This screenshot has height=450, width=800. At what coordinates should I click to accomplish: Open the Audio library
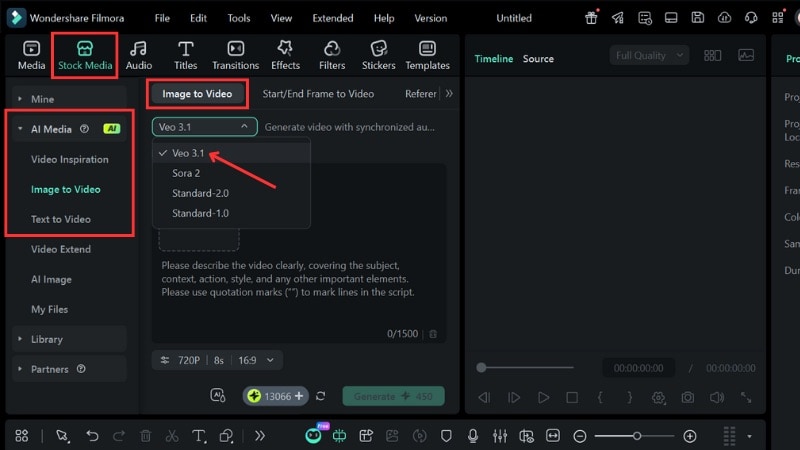click(138, 55)
